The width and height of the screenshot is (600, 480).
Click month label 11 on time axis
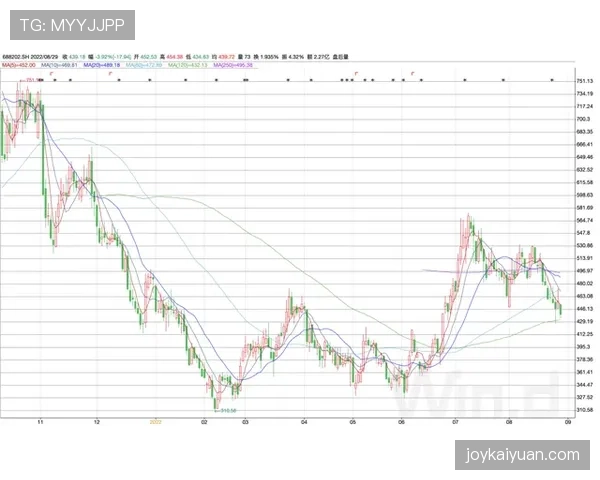click(x=40, y=422)
